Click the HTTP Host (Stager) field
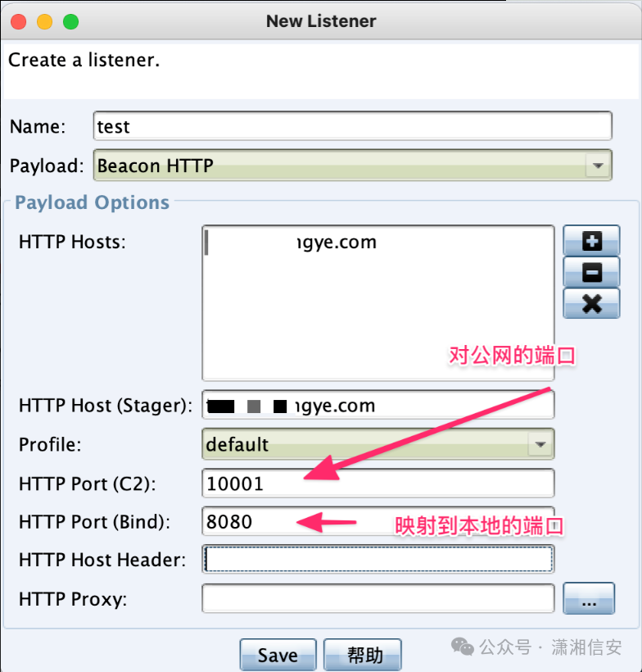 coord(378,405)
